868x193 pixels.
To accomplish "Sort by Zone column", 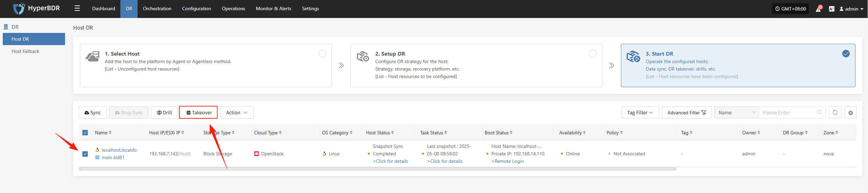I will click(837, 133).
